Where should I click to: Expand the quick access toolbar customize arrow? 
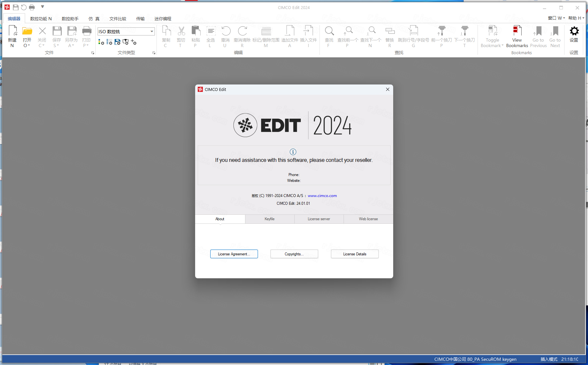(43, 6)
